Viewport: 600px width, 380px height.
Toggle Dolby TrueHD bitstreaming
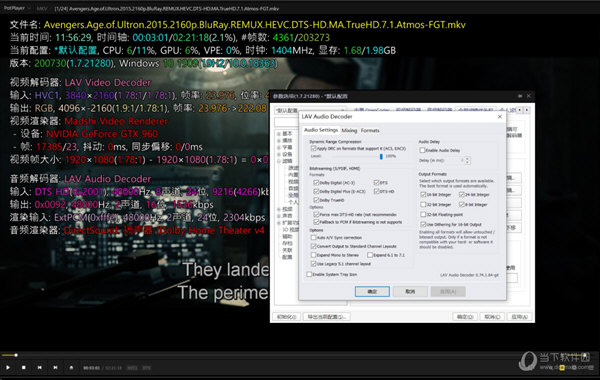[316, 200]
